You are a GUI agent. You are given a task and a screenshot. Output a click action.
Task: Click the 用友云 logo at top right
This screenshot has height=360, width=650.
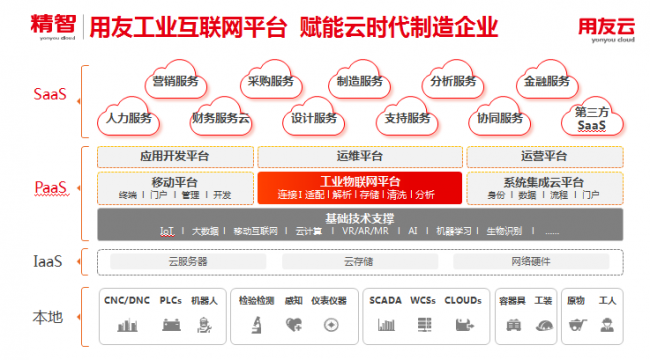click(606, 29)
